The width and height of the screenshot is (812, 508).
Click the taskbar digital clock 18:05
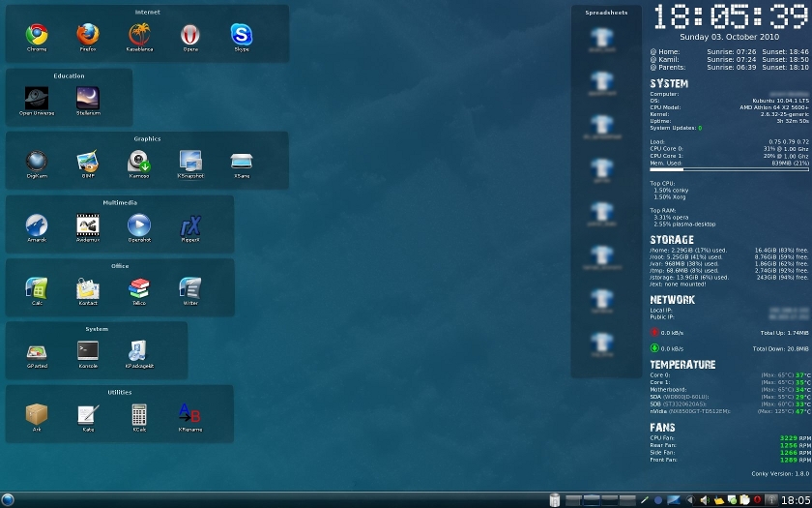pos(796,500)
